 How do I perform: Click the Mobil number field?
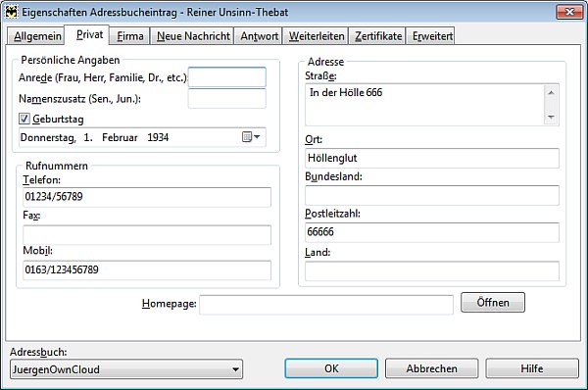tap(147, 270)
